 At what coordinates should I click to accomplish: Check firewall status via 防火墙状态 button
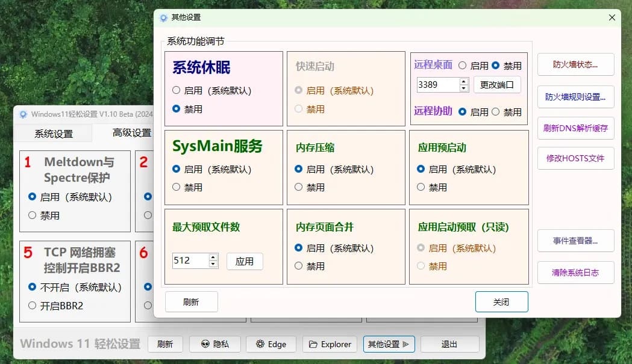click(575, 64)
